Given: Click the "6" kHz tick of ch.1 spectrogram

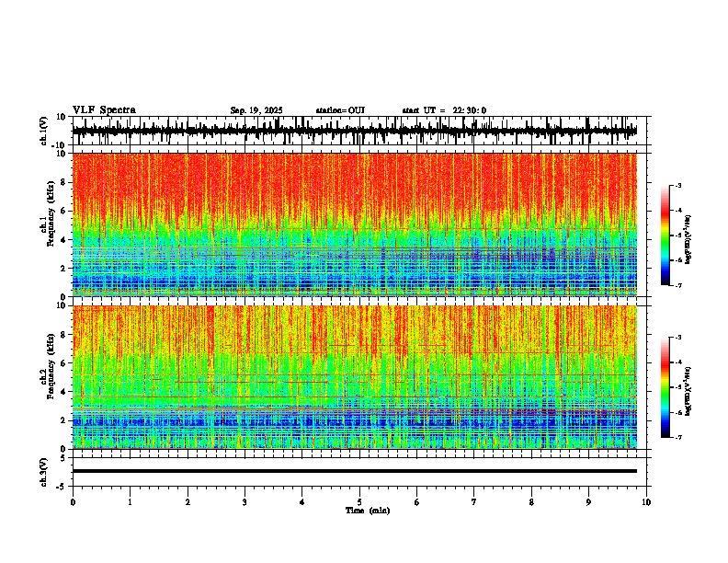Looking at the screenshot, I should coord(63,211).
